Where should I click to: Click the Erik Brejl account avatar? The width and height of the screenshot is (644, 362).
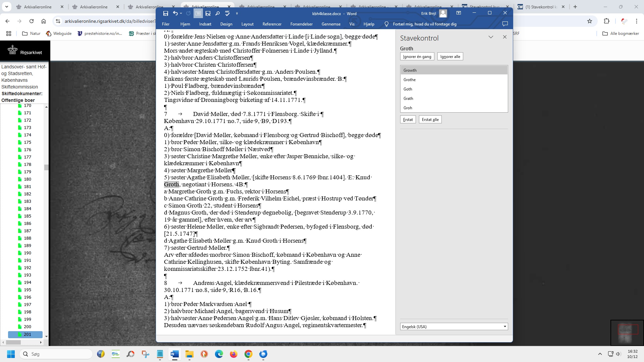point(443,13)
